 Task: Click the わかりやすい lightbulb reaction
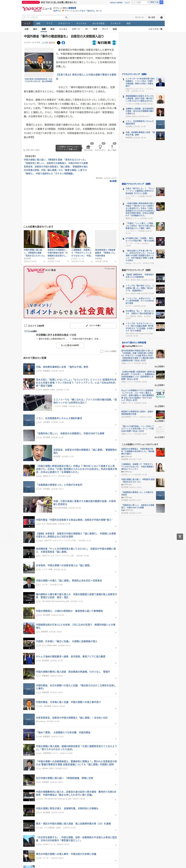(x=100, y=148)
